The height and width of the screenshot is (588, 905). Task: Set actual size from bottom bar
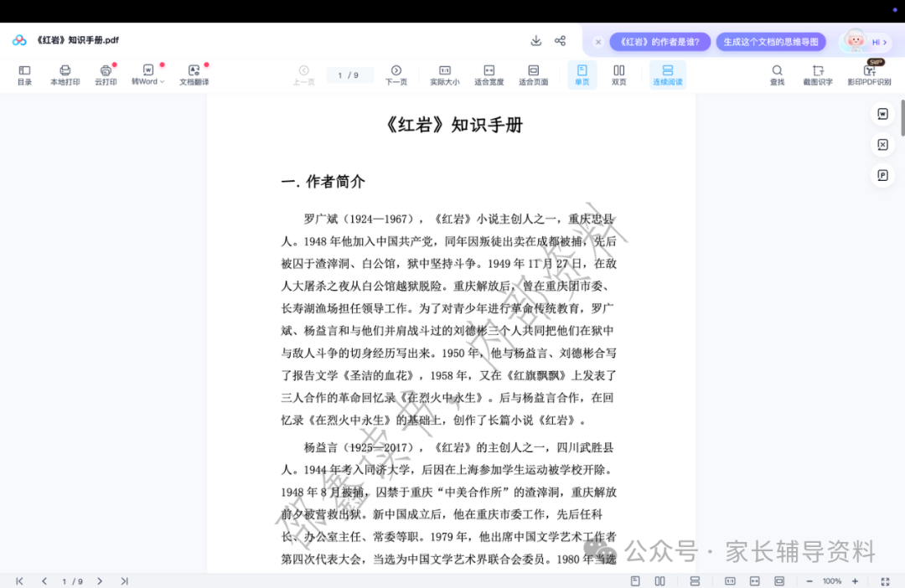click(730, 581)
